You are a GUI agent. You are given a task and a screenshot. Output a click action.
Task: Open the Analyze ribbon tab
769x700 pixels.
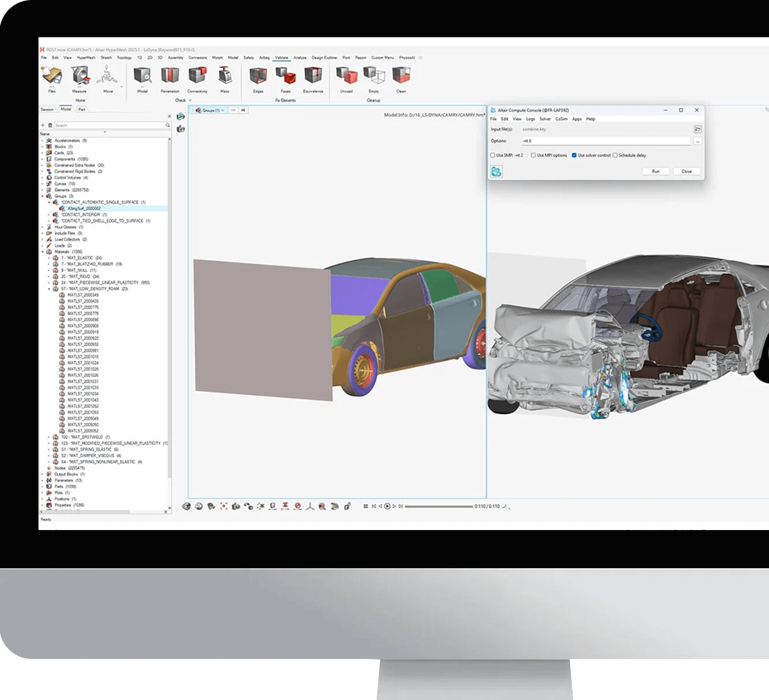point(299,58)
